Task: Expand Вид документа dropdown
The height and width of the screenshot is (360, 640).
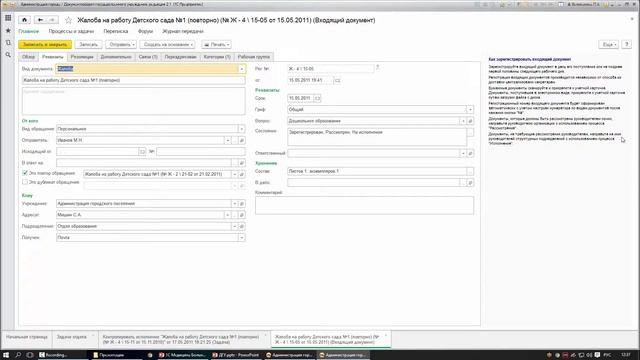Action: pos(242,69)
